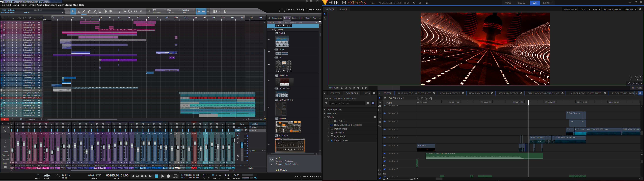This screenshot has width=644, height=181.
Task: Click the Mix view button at bottom of Studio One
Action: [x=305, y=177]
